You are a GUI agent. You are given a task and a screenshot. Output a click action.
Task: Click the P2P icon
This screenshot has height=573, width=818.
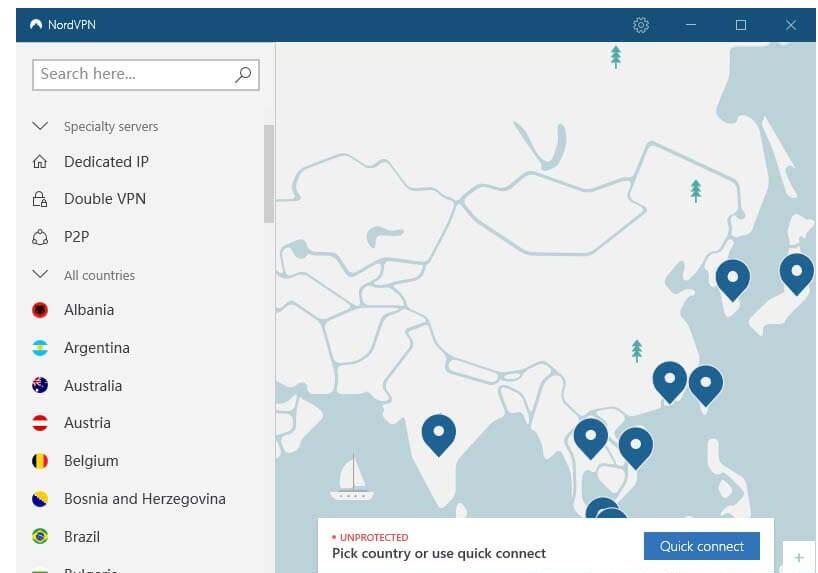coord(40,237)
